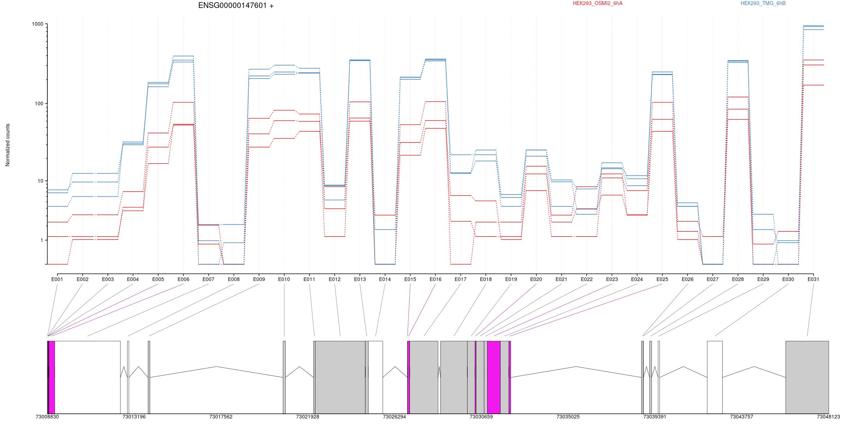Select exon bin label E009
The image size is (868, 434).
pos(259,279)
